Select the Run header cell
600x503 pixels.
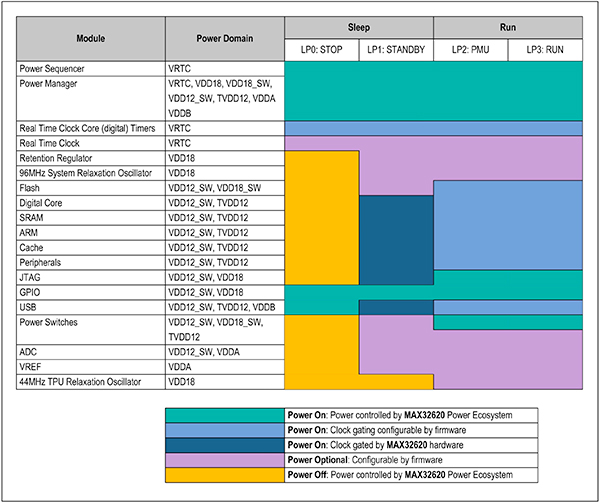508,28
